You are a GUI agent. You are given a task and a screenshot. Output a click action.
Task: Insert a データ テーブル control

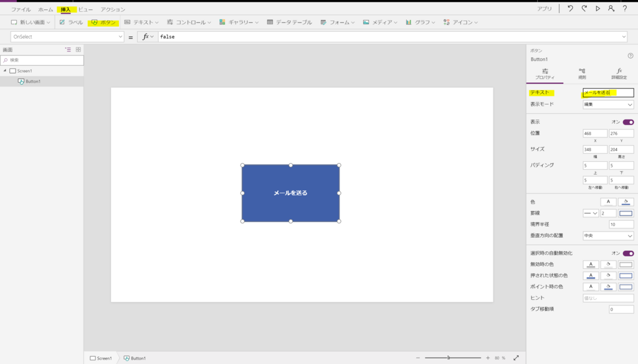tap(290, 22)
